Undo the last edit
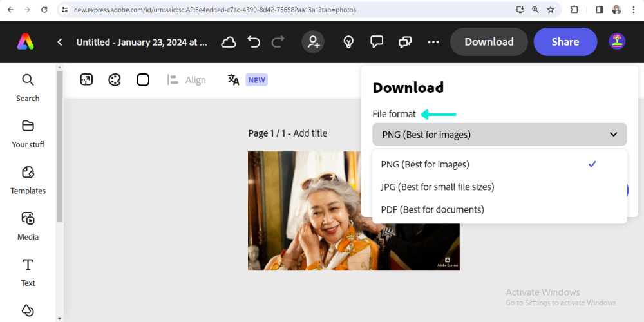 (254, 42)
